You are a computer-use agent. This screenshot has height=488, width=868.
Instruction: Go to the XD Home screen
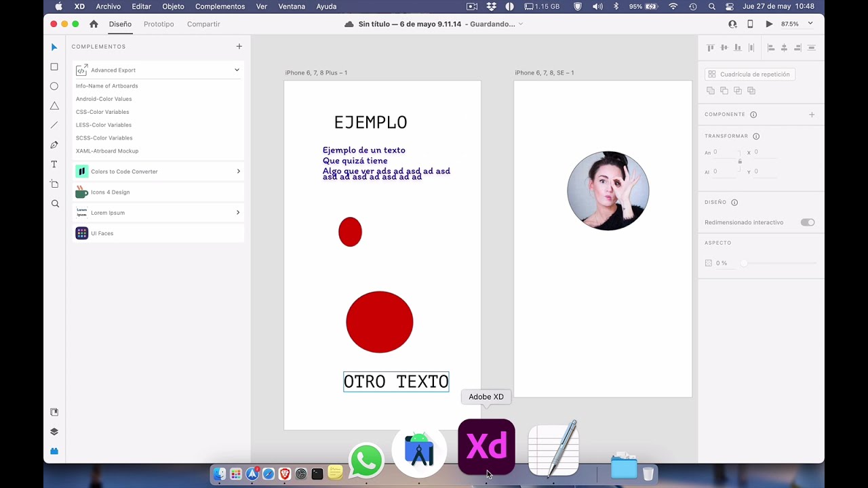94,24
